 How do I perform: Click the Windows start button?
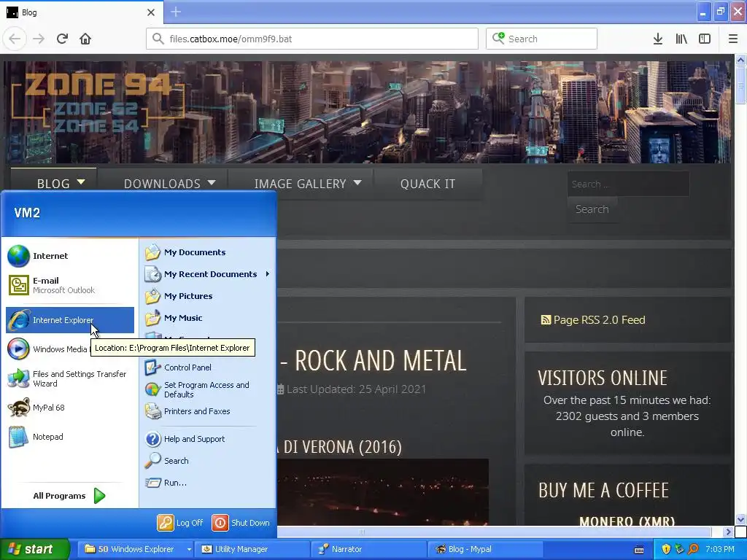(34, 549)
